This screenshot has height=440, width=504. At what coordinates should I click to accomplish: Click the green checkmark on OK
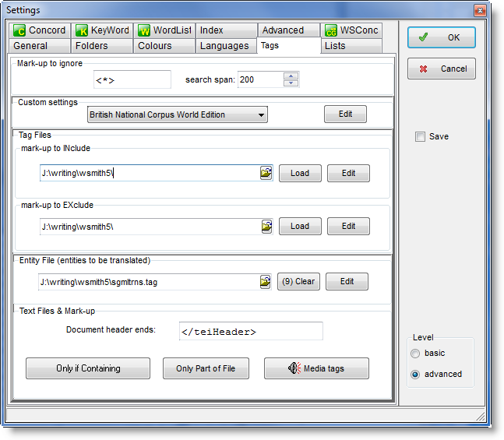423,37
